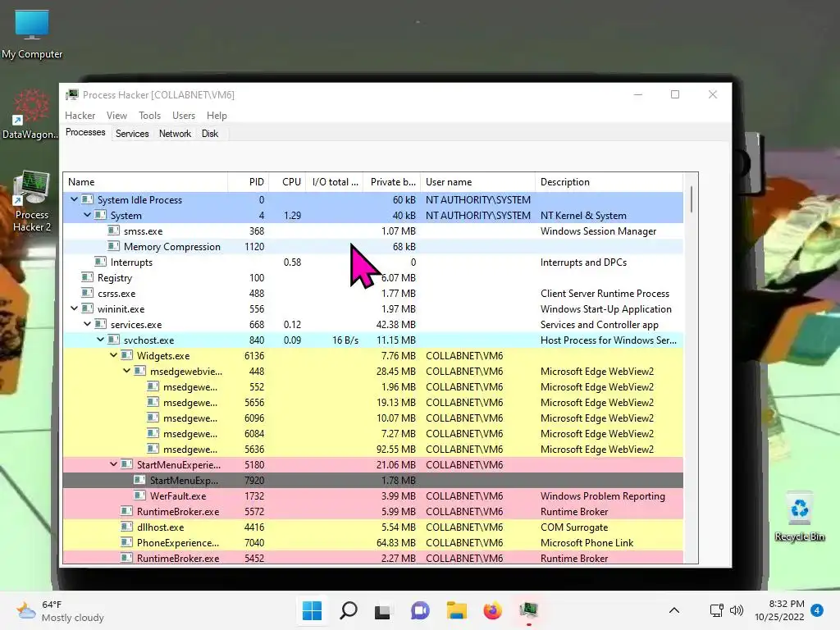The height and width of the screenshot is (630, 840).
Task: Collapse the wininit.exe tree node
Action: pyautogui.click(x=74, y=308)
